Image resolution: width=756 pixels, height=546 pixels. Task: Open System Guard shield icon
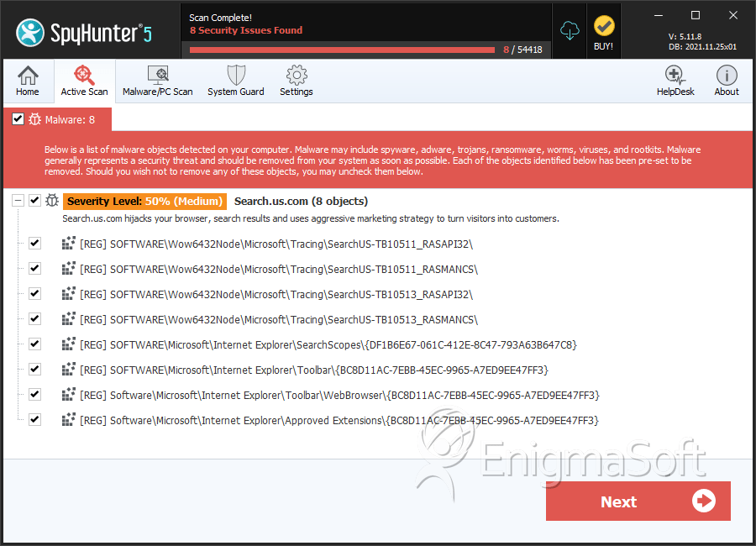[235, 81]
